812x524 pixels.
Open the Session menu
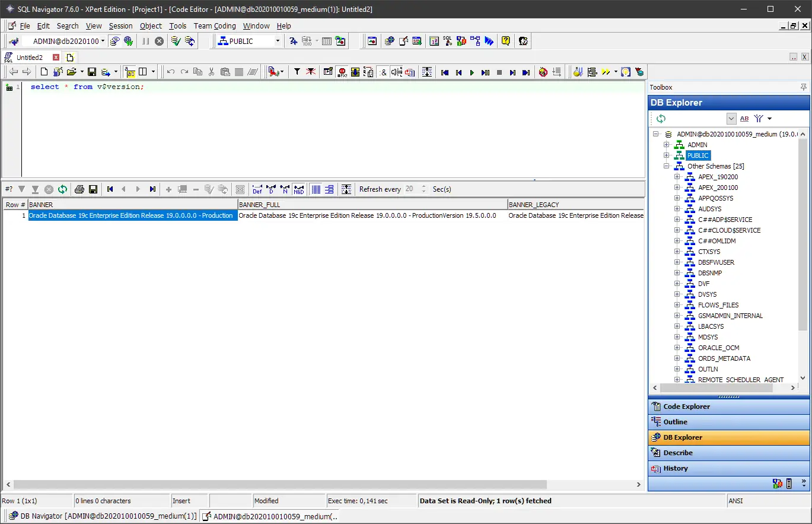120,26
